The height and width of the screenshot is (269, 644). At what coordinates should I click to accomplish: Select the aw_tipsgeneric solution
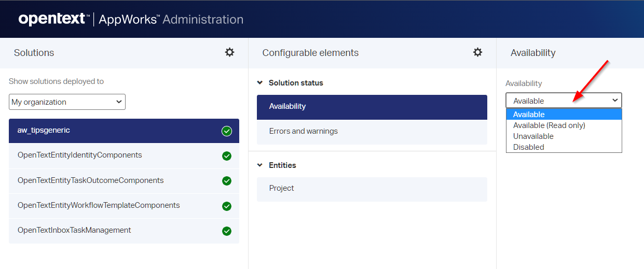(x=124, y=131)
